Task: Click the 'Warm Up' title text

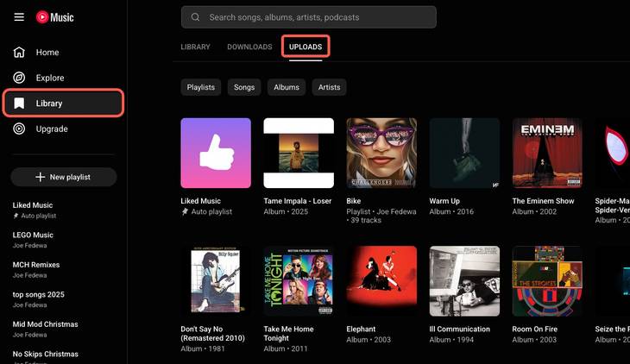Action: [x=444, y=201]
